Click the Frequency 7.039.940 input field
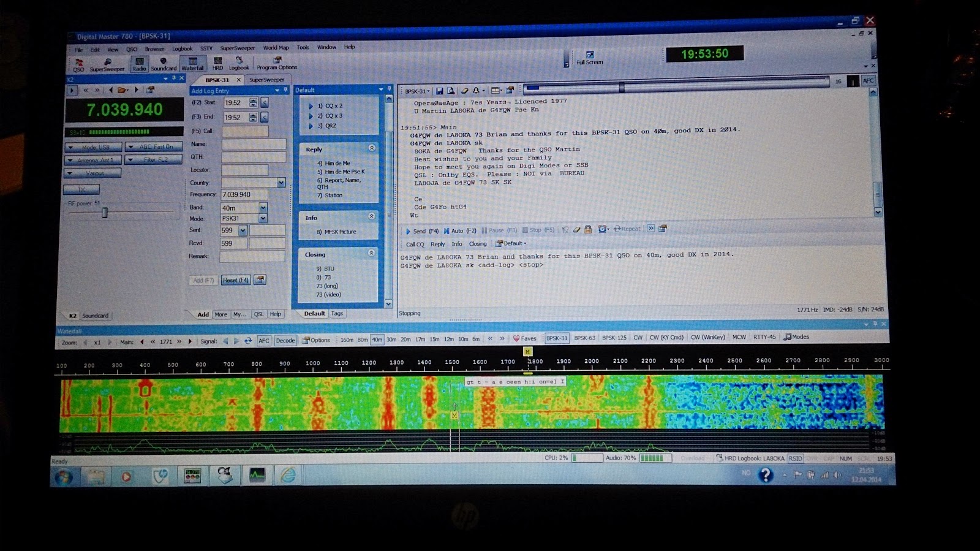The width and height of the screenshot is (980, 551). coord(244,194)
